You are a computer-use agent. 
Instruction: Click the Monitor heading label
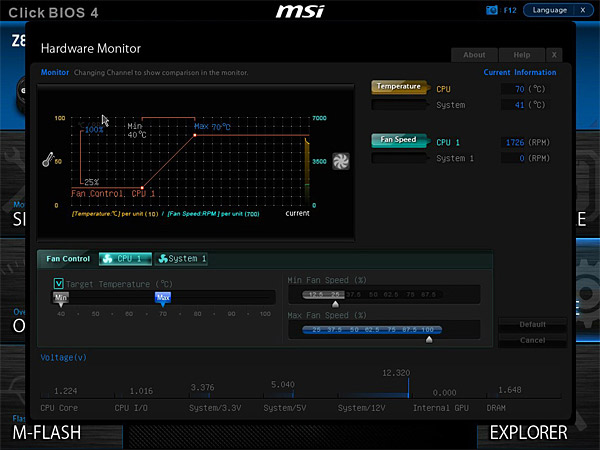tap(55, 72)
